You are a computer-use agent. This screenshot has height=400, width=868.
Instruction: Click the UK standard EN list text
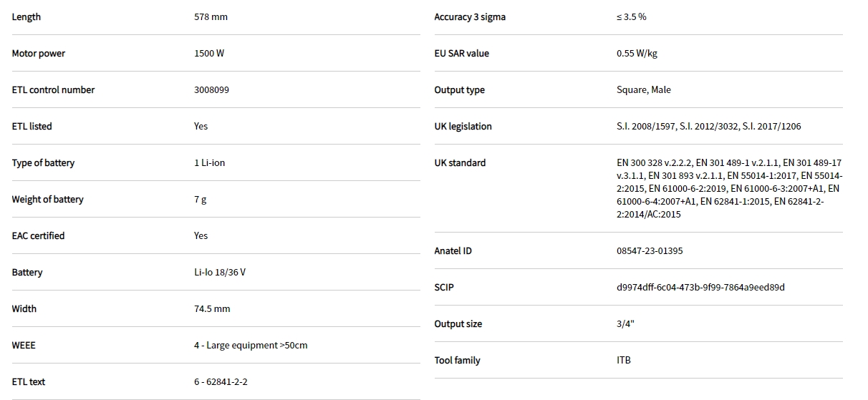[x=728, y=188]
